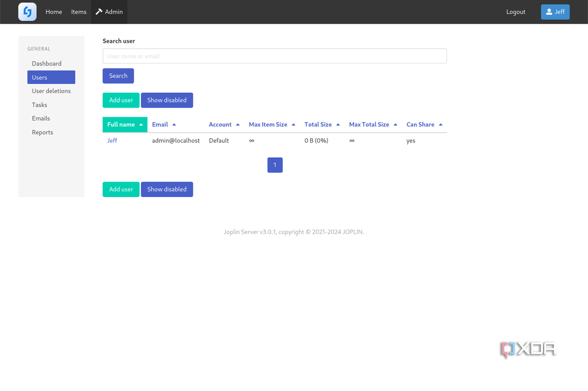
Task: Click the Account sort arrow
Action: click(238, 125)
